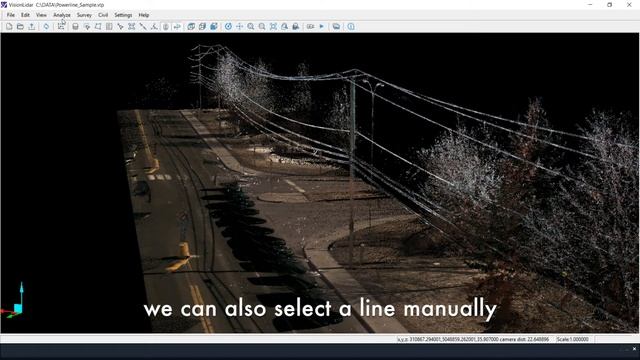
Task: Select the line measure tool icon
Action: (142, 27)
